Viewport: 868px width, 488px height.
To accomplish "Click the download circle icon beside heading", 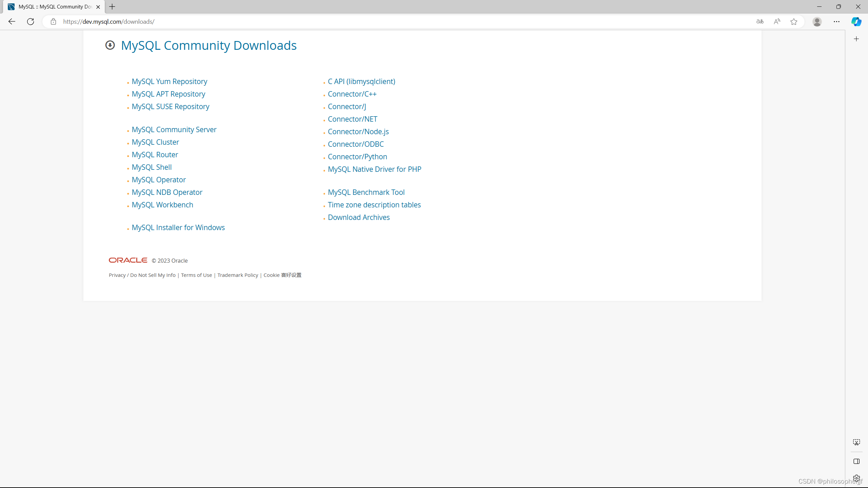I will point(110,45).
